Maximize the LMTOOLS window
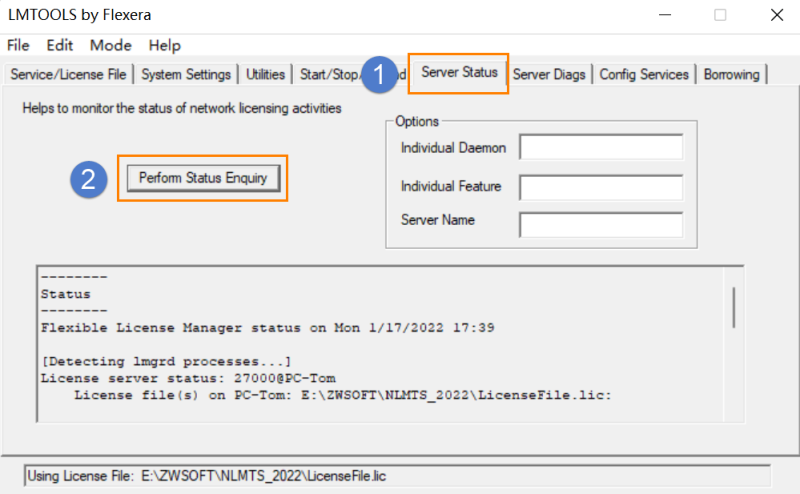The width and height of the screenshot is (800, 494). coord(720,15)
